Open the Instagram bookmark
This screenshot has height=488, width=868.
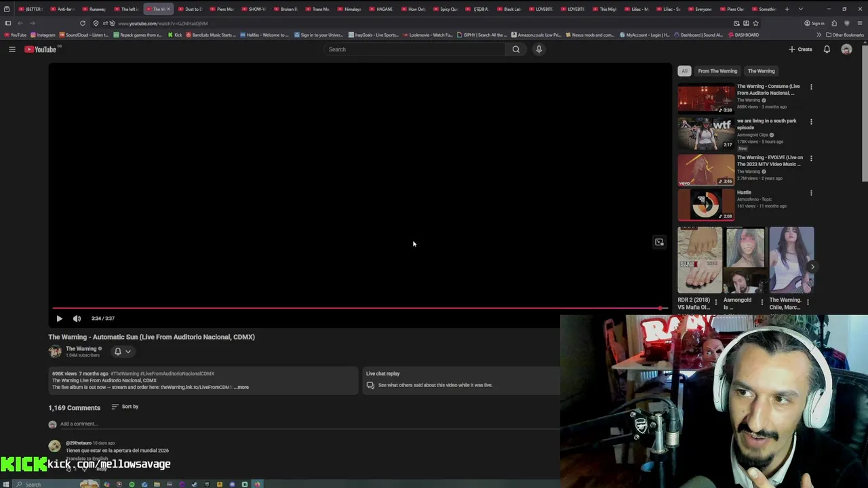pyautogui.click(x=43, y=35)
